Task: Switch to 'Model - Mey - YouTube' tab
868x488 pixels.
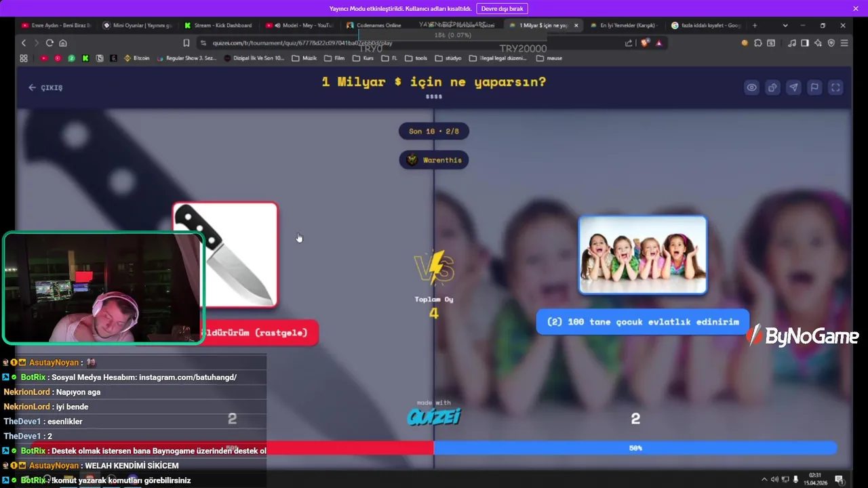Action: click(300, 25)
